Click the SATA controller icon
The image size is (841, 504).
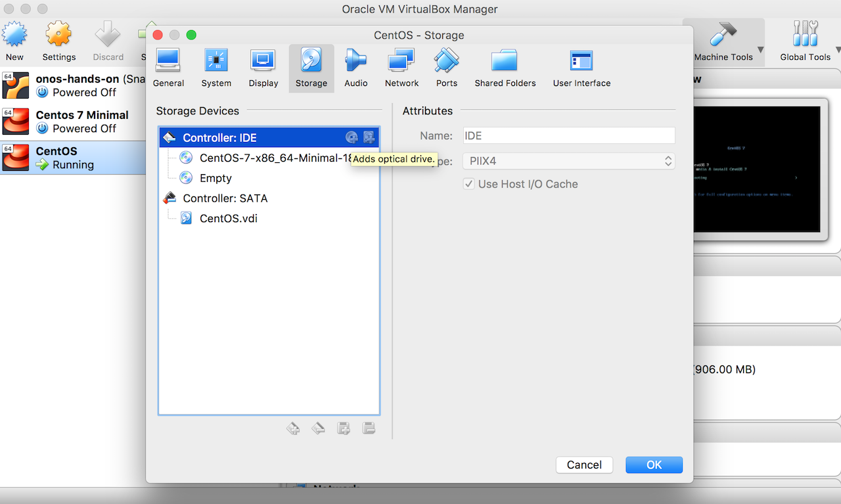(170, 198)
